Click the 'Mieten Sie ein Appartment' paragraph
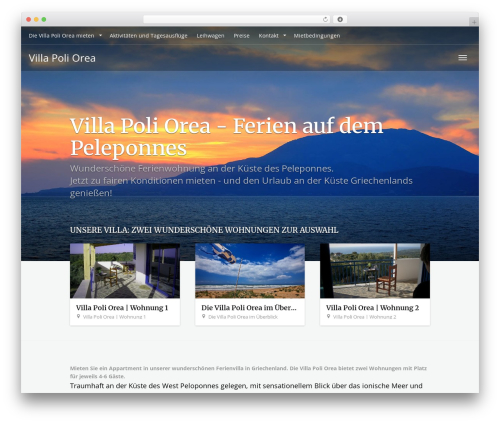 pyautogui.click(x=248, y=372)
